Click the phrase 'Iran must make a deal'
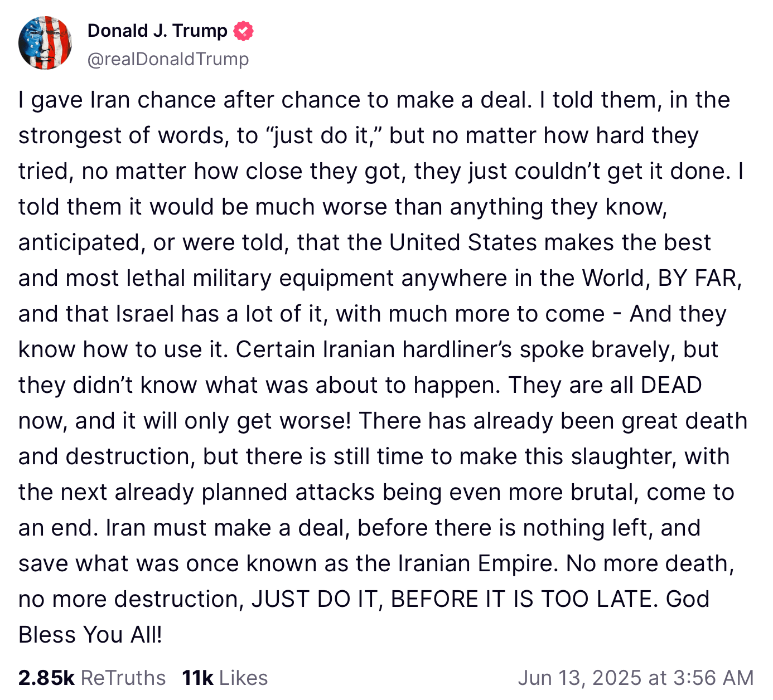The height and width of the screenshot is (700, 773). point(228,528)
